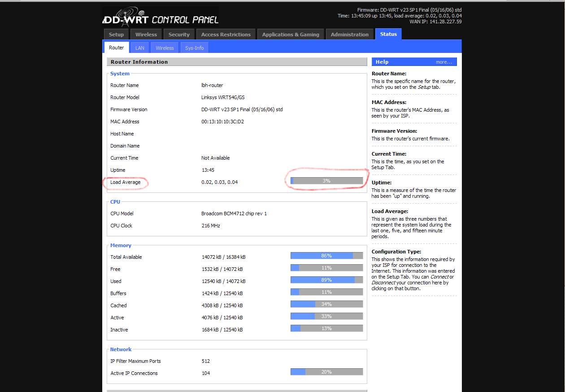The width and height of the screenshot is (565, 392).
Task: Click the router name value 'lbh-router'
Action: tap(212, 85)
